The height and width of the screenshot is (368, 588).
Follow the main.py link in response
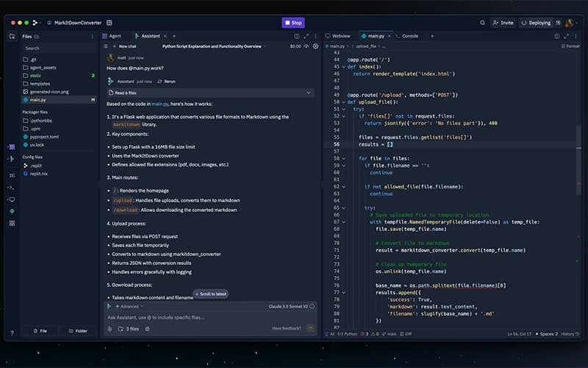pyautogui.click(x=160, y=104)
